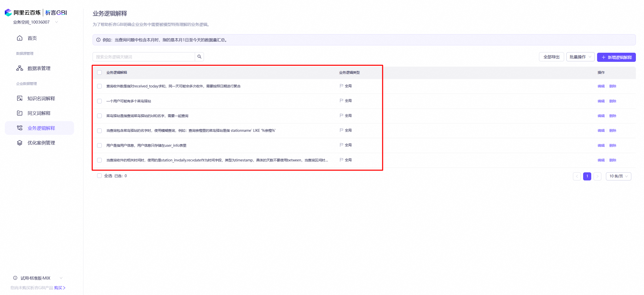Click the info icon next to 试用·标准版·MIX

click(15, 278)
